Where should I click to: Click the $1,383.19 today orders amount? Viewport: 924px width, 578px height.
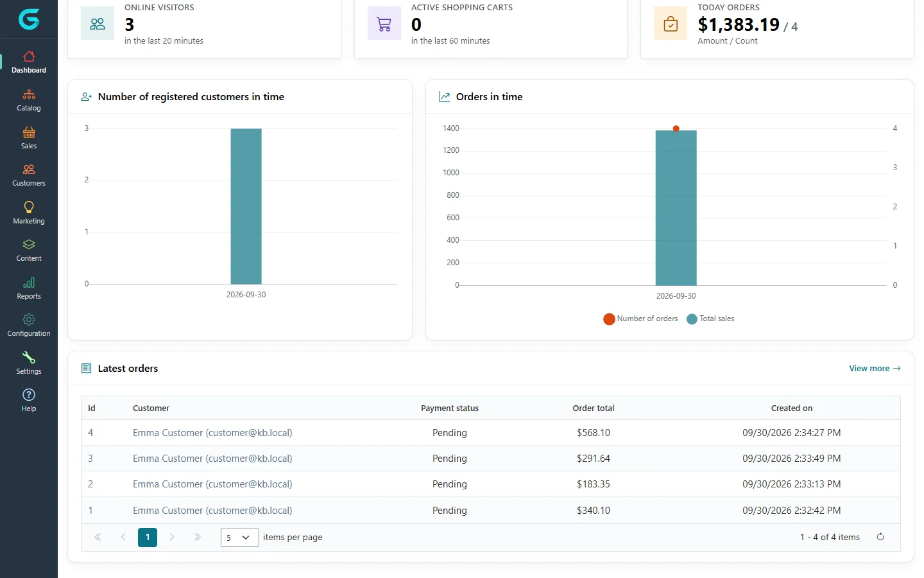tap(739, 24)
